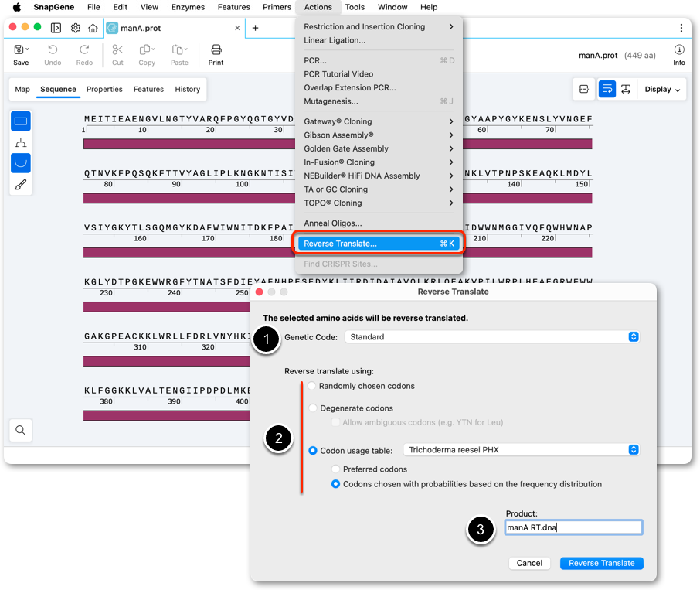700x590 pixels.
Task: Choose Linear Ligation menu item
Action: click(379, 40)
